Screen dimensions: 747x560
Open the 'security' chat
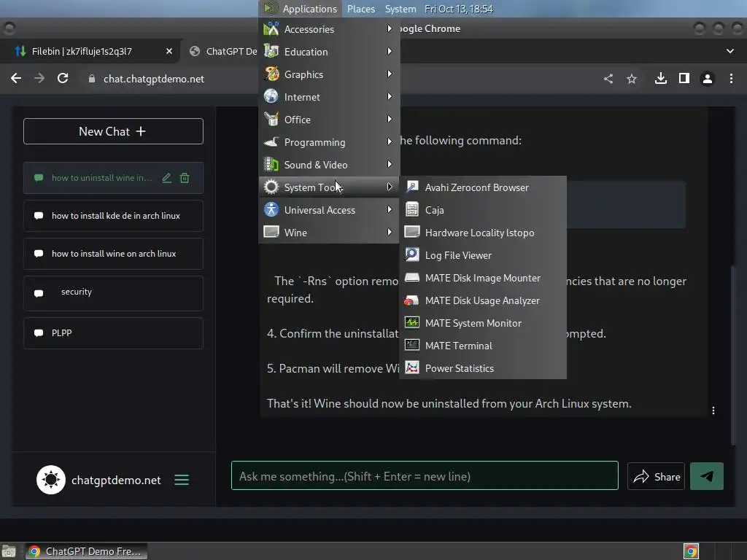pos(113,293)
